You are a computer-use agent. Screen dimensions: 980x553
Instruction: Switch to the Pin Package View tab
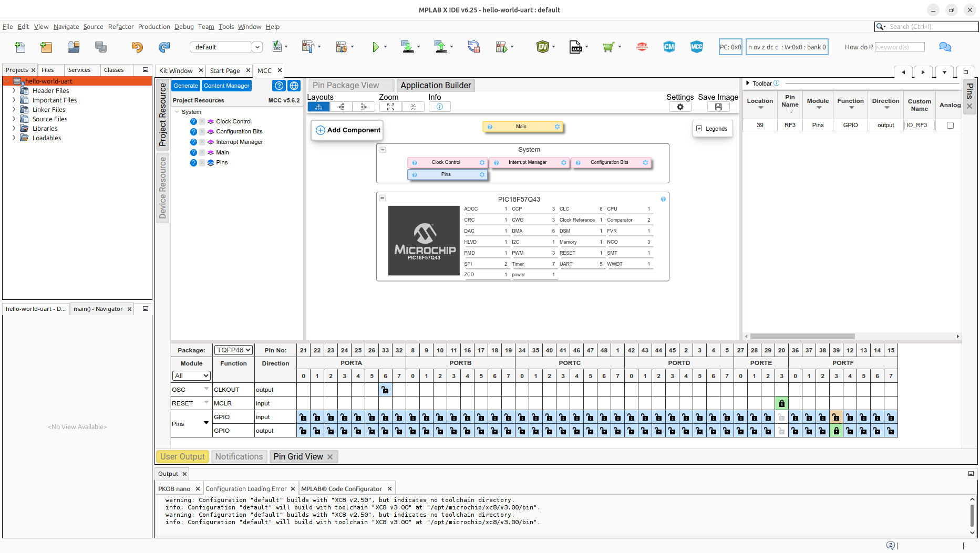[x=351, y=85]
